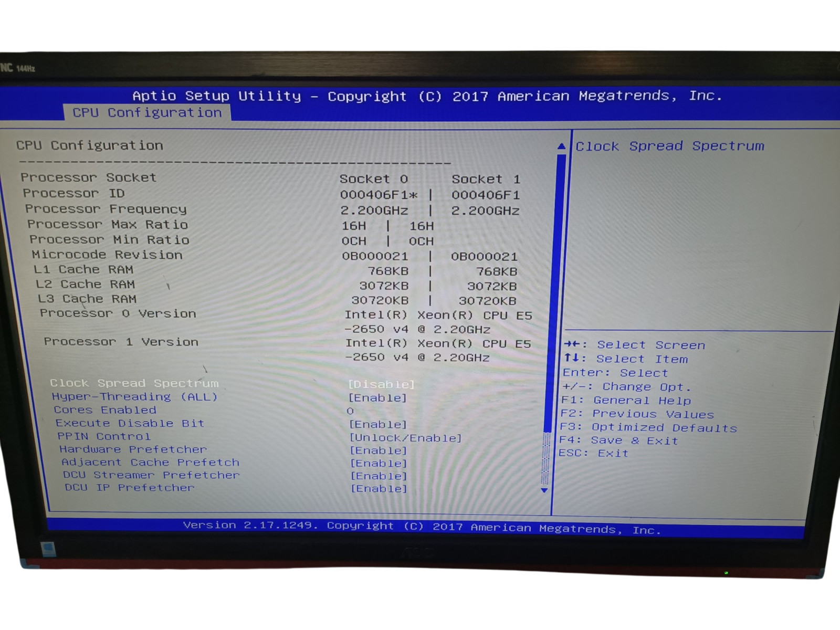This screenshot has height=630, width=840.
Task: Select Hyper-Threading (ALL) option
Action: 134,397
